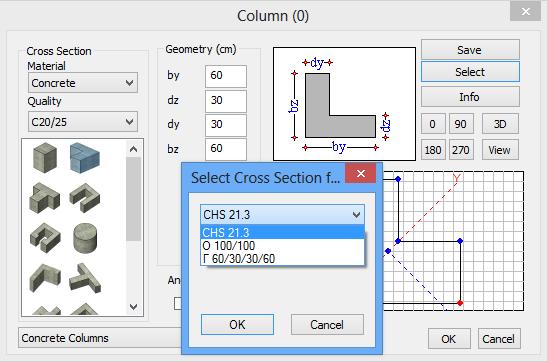Open the Material Concrete dropdown
547x362 pixels.
(83, 83)
